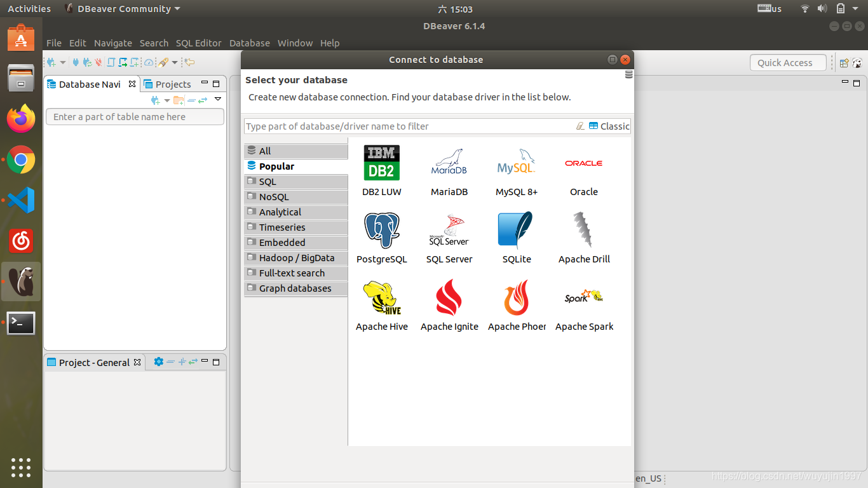Click the New SQL script icon with plus
The height and width of the screenshot is (488, 868).
134,62
